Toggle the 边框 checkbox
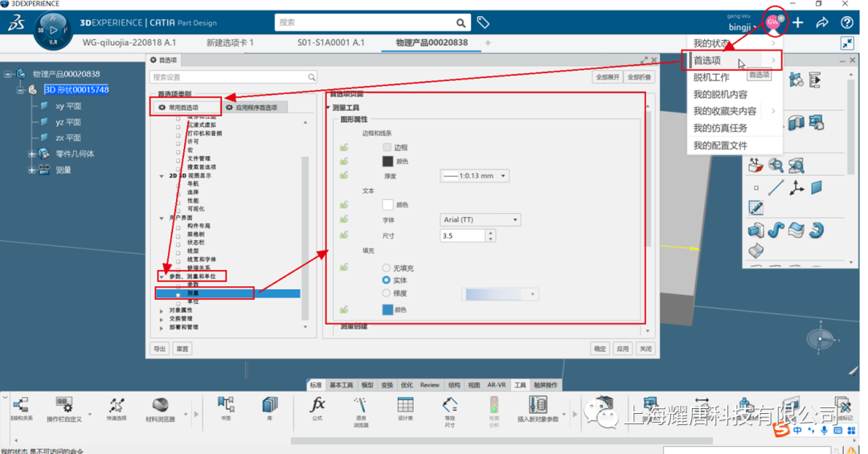This screenshot has height=454, width=868. pos(387,147)
